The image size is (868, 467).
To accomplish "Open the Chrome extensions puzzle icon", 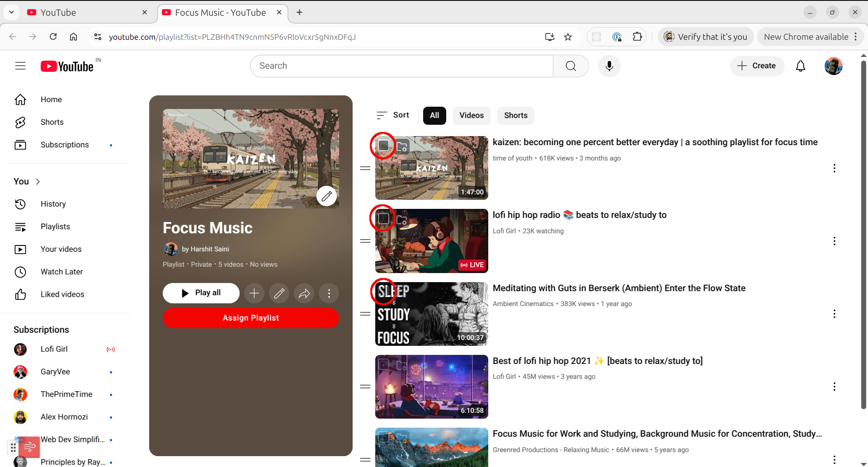I will click(637, 37).
